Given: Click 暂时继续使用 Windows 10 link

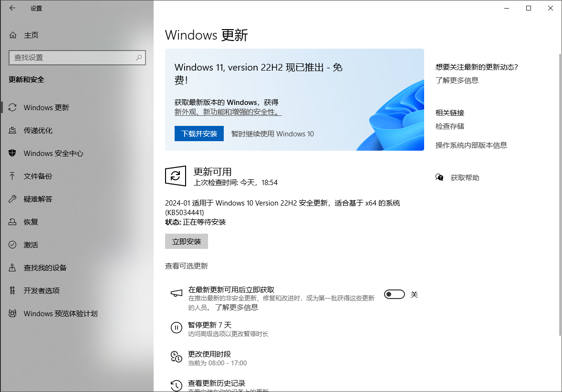Looking at the screenshot, I should (272, 134).
